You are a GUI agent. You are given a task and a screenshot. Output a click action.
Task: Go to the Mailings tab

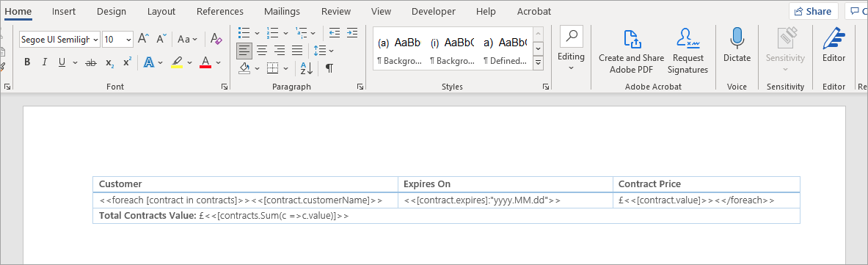click(x=282, y=11)
